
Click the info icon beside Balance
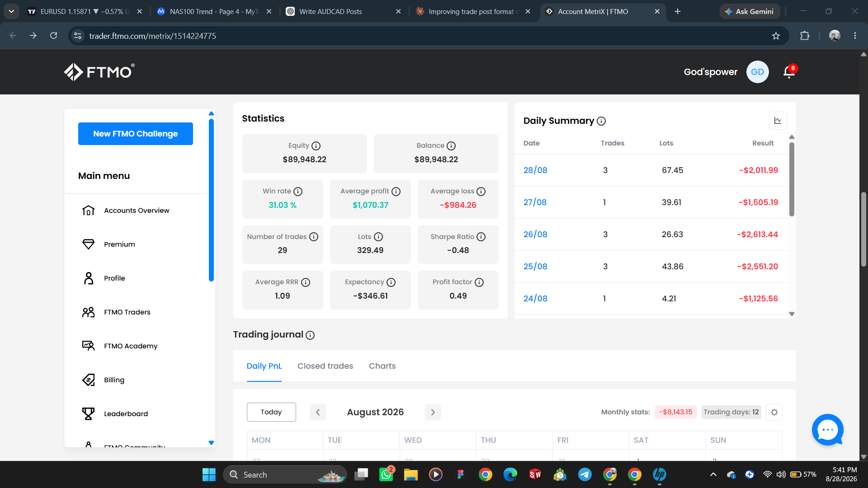pos(451,146)
